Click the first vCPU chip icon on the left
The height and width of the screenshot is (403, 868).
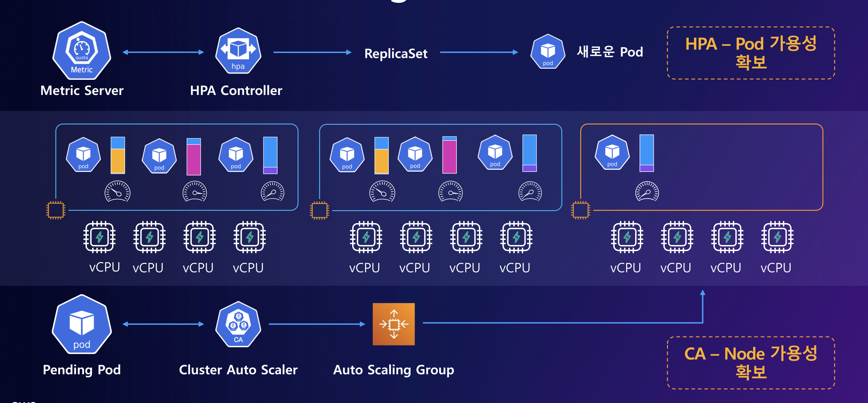tap(99, 237)
